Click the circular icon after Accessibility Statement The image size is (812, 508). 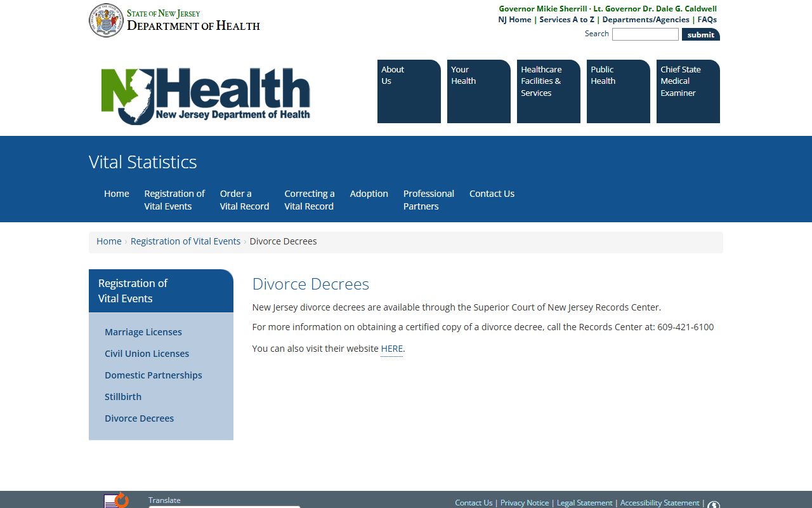pyautogui.click(x=714, y=505)
